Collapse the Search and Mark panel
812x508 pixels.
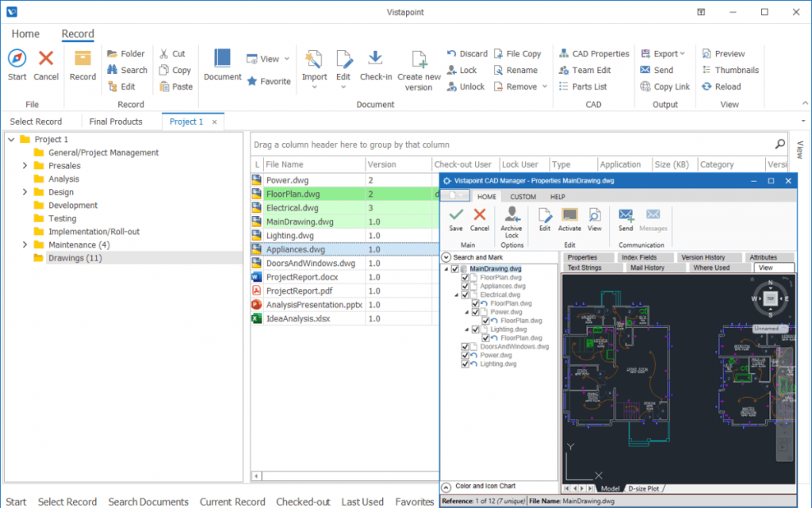click(x=446, y=256)
